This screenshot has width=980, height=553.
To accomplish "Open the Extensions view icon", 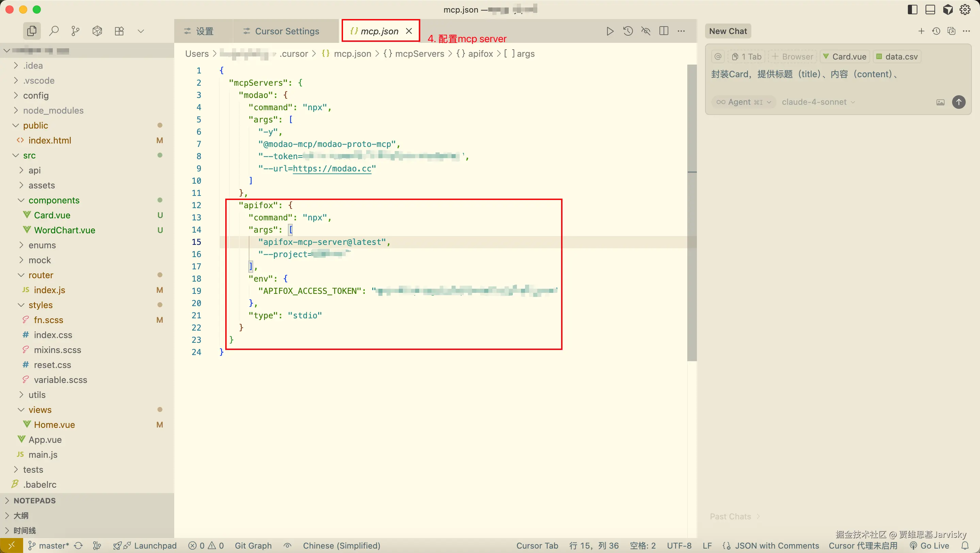I will click(x=119, y=31).
